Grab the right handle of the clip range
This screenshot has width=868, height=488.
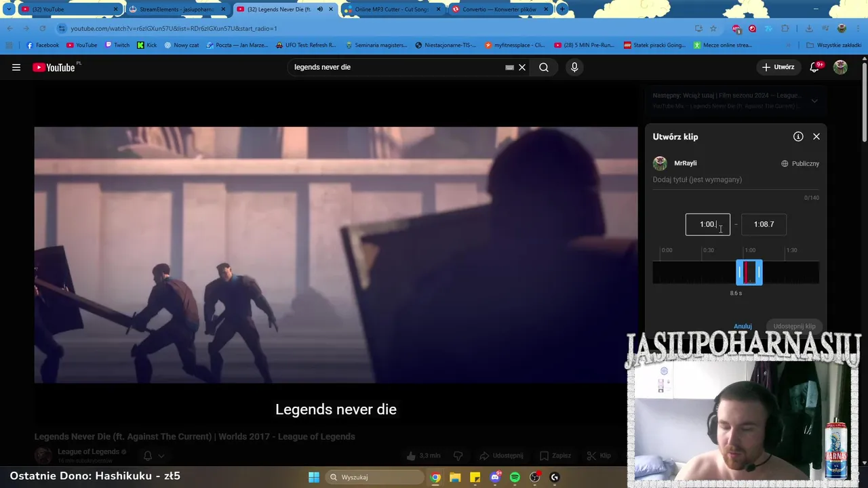(x=759, y=272)
